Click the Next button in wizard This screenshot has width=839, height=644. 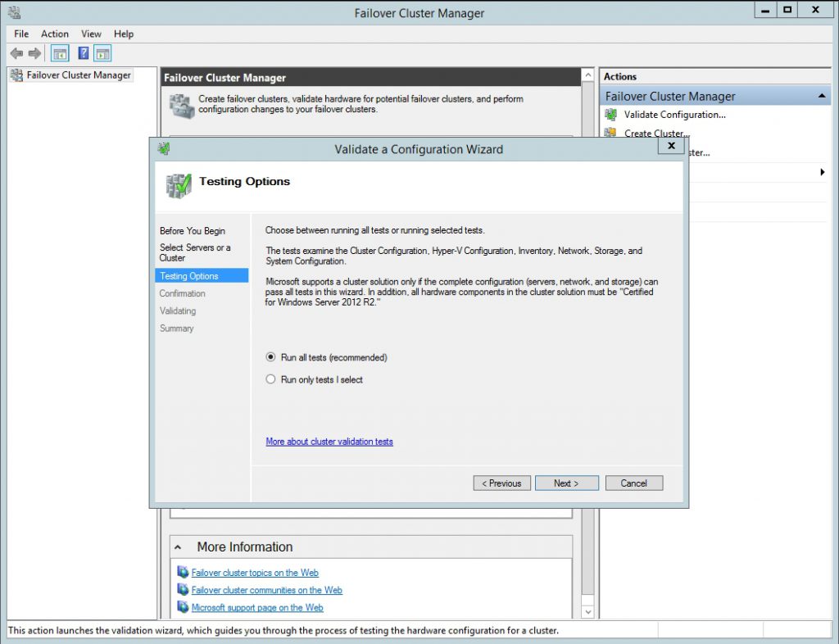coord(566,483)
